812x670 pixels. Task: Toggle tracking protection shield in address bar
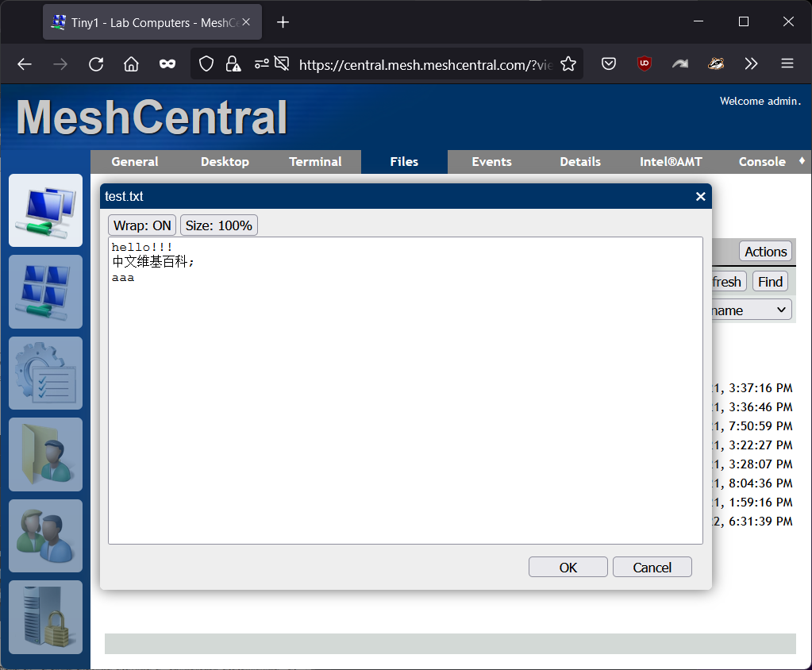point(206,64)
